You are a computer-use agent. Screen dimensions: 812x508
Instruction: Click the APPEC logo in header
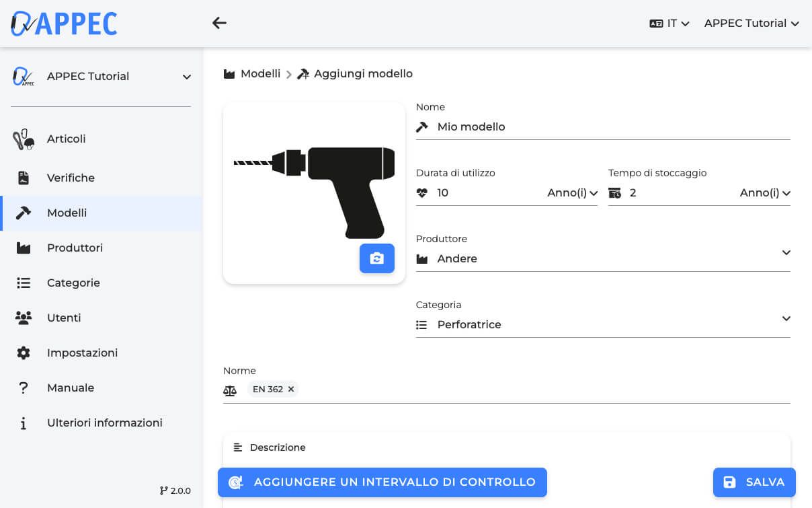click(64, 24)
